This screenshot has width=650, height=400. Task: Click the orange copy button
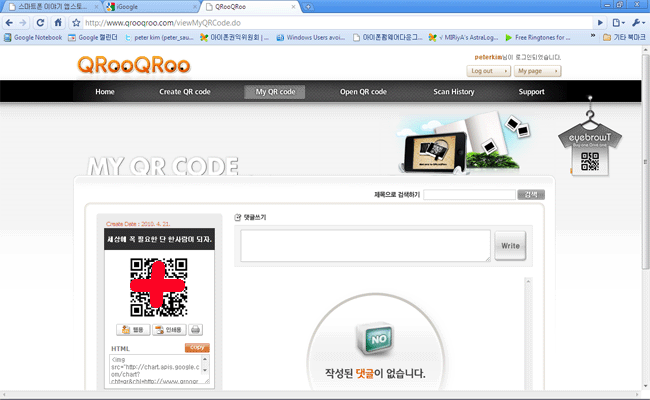point(197,348)
